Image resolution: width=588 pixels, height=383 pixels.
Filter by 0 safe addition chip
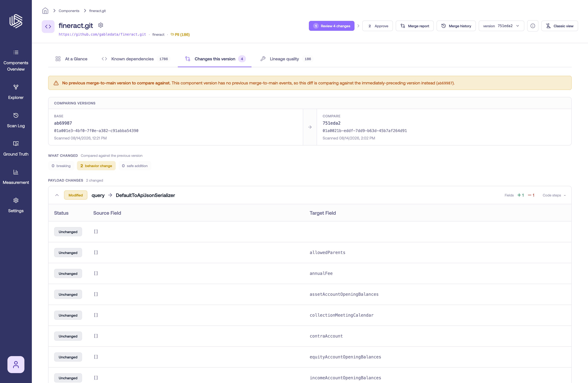(135, 166)
